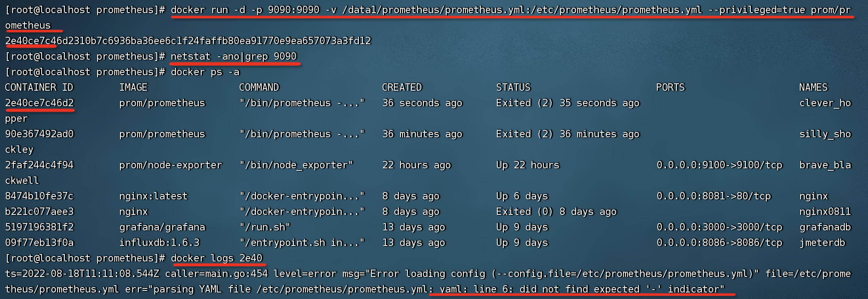Click the "Up 6 days" status
868x299 pixels.
click(x=522, y=196)
